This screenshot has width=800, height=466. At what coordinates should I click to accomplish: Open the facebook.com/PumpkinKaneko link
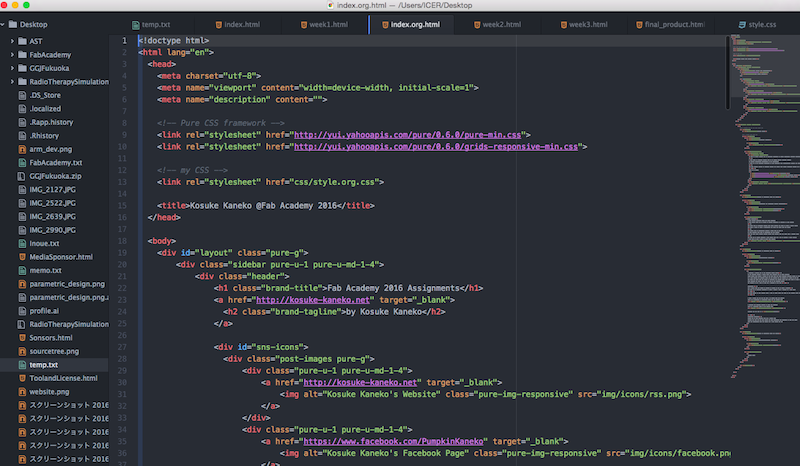tap(393, 442)
